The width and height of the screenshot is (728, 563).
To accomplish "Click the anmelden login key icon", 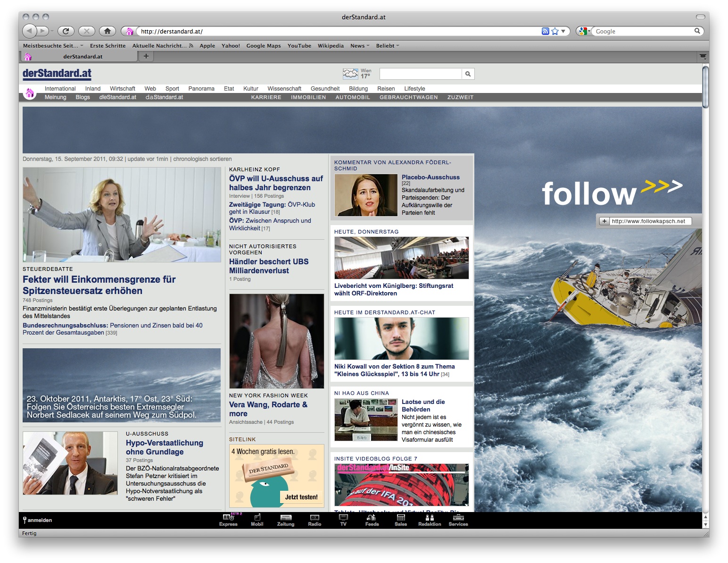I will point(25,520).
